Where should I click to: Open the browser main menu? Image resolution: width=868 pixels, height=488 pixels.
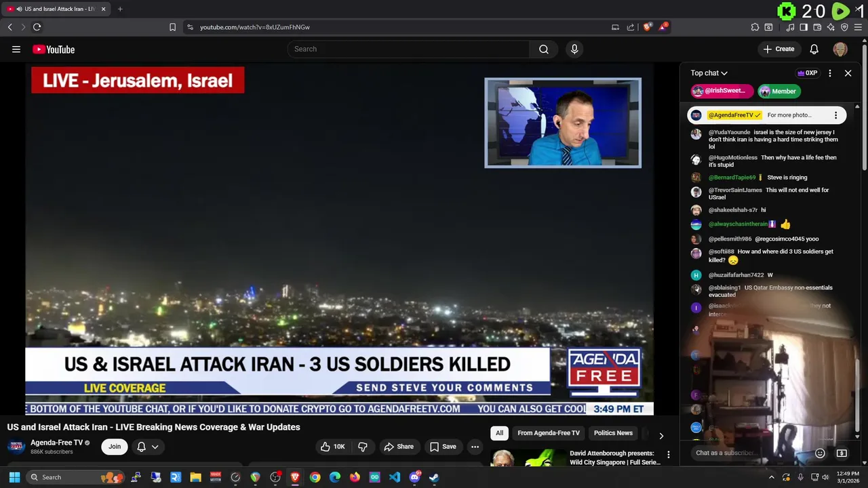[x=859, y=27]
